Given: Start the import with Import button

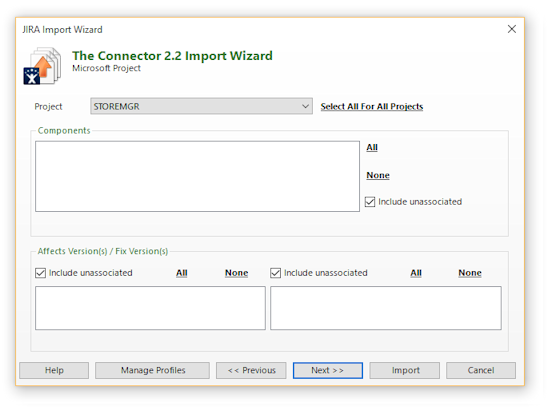Looking at the screenshot, I should click(x=405, y=370).
